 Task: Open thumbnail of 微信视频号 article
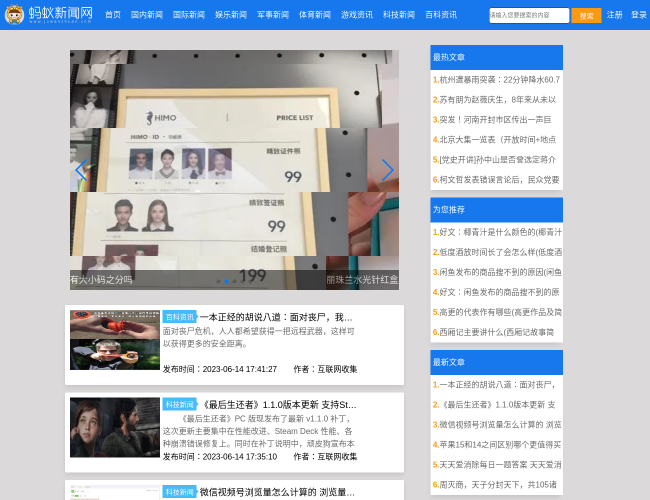(115, 493)
